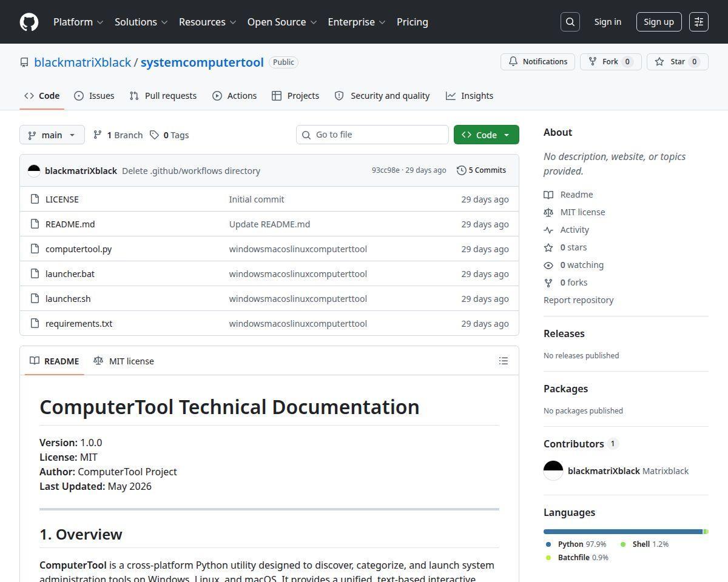Click the law scale icon beside MIT license in About
This screenshot has height=582, width=728.
pos(548,212)
